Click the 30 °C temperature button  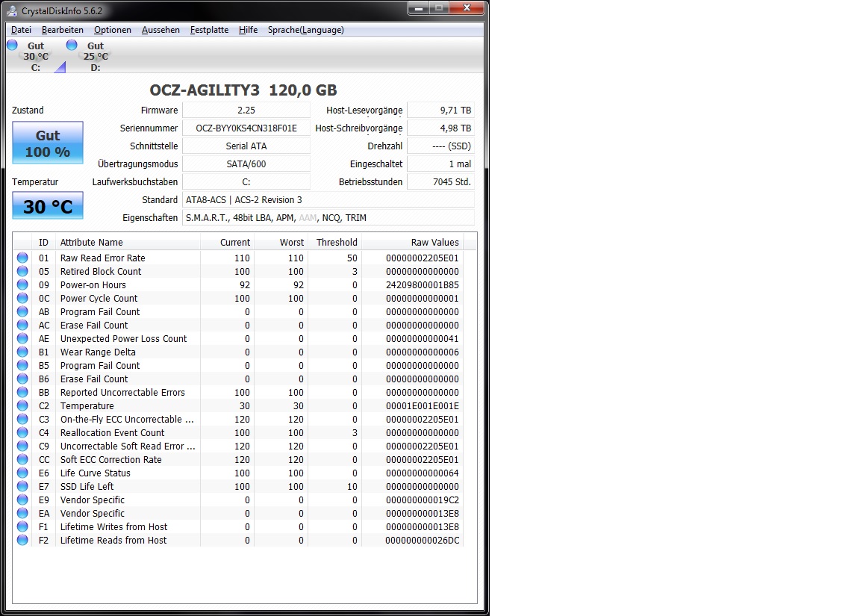(48, 205)
